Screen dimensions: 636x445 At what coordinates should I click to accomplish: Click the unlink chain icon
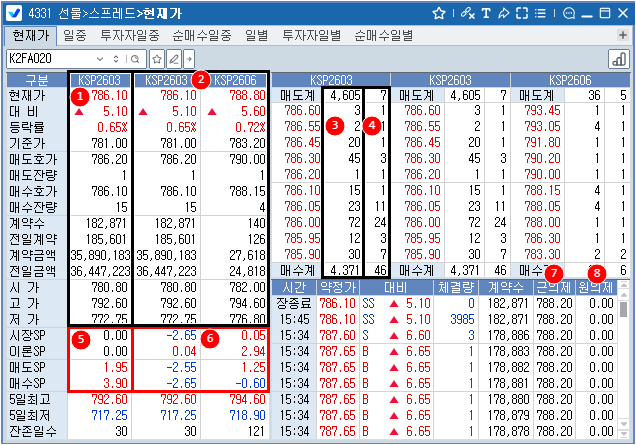(465, 13)
